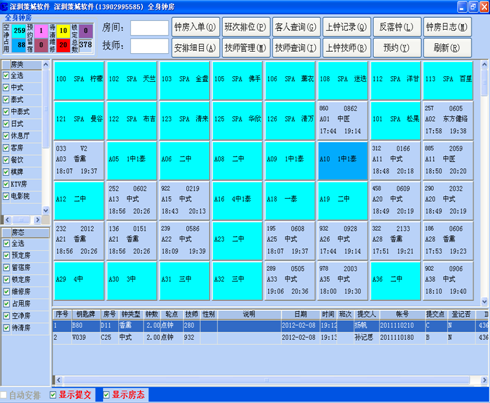The height and width of the screenshot is (403, 490).
Task: Click yellow swatch showing 10
Action: click(63, 31)
